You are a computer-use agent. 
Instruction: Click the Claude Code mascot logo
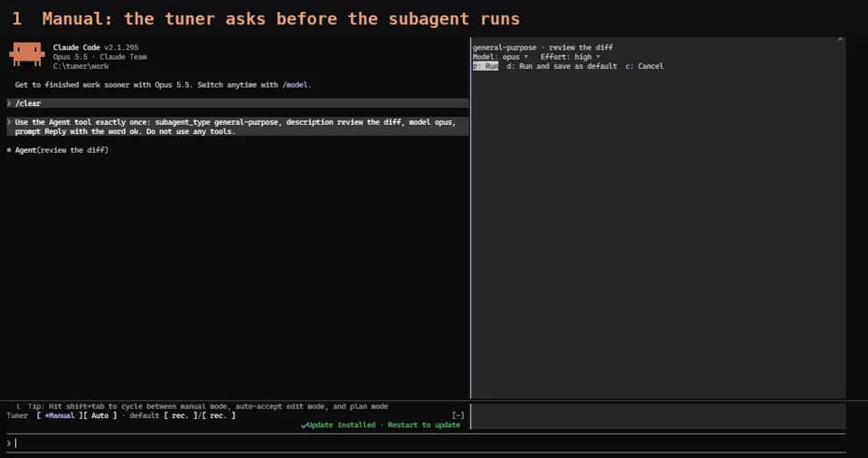click(x=26, y=54)
